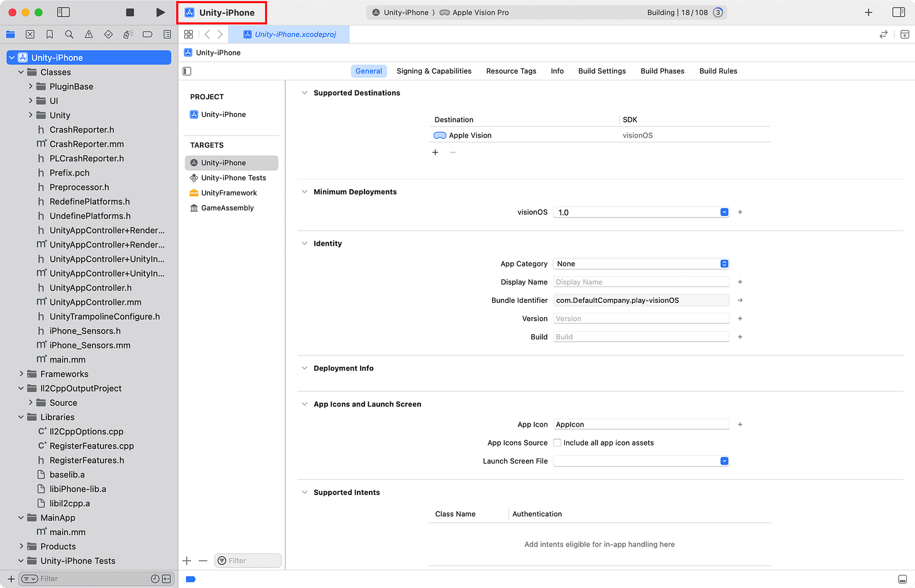This screenshot has width=915, height=588.
Task: Open the Debug navigator
Action: click(128, 35)
